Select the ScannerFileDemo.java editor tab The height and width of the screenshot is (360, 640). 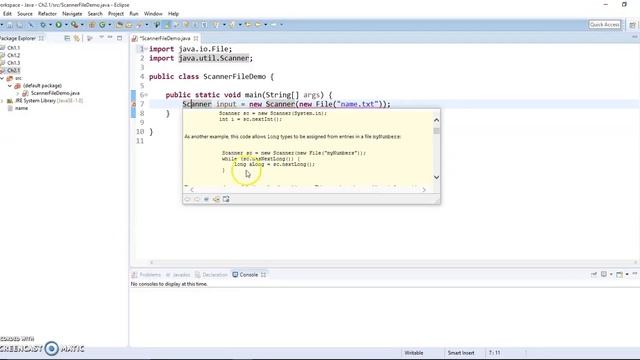pos(165,38)
